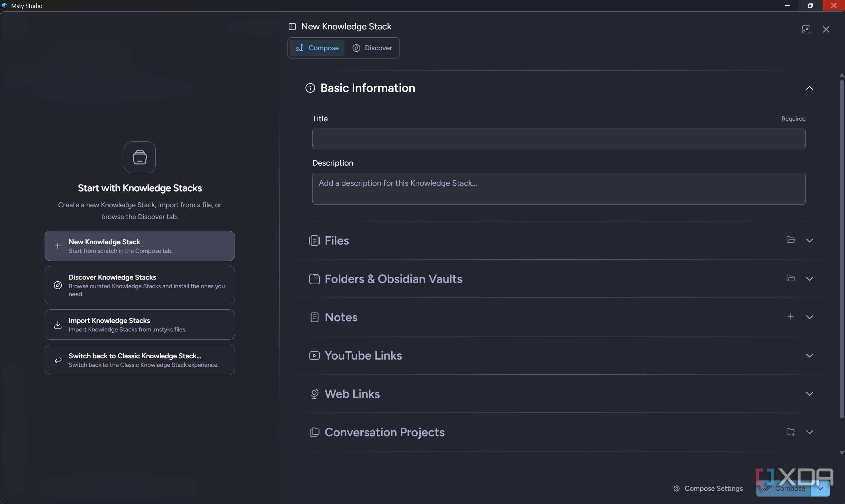Select New Knowledge Stack option
The height and width of the screenshot is (504, 845).
click(x=139, y=246)
